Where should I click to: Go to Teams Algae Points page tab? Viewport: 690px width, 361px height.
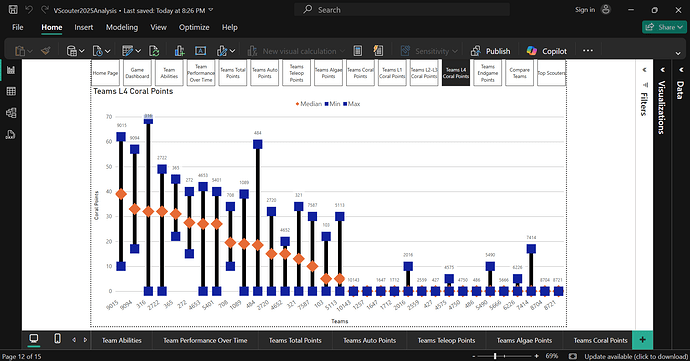[524, 340]
